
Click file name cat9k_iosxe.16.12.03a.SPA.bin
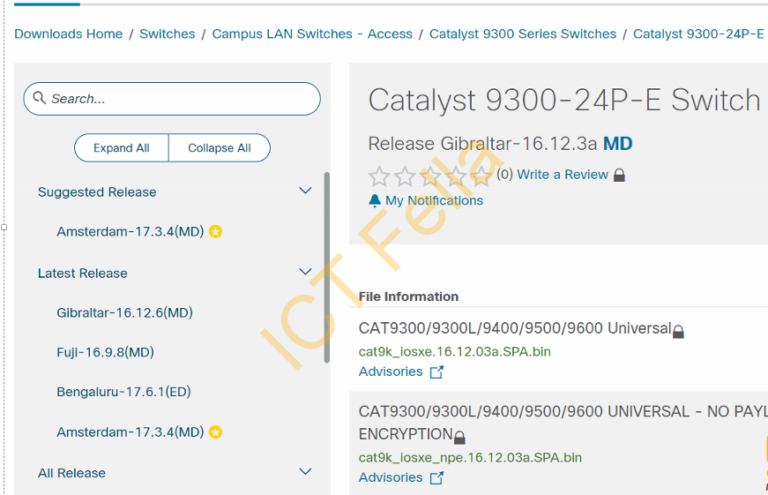click(455, 352)
